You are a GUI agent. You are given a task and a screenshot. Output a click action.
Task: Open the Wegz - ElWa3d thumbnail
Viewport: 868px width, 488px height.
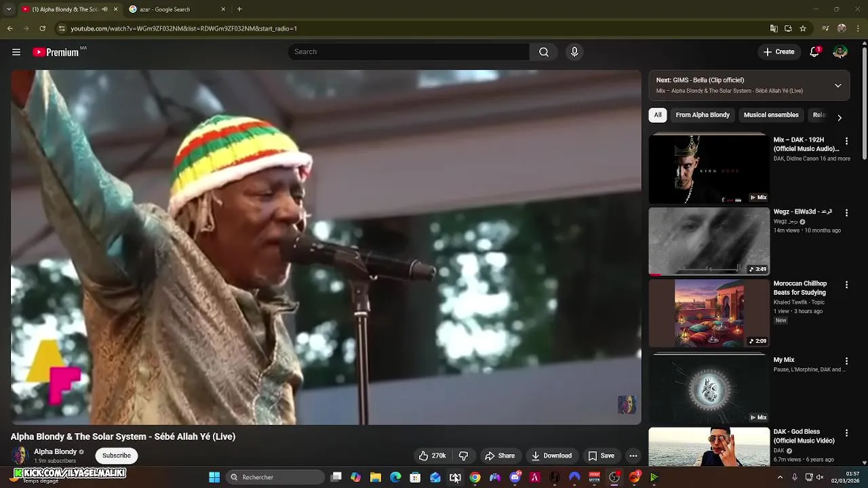click(709, 241)
